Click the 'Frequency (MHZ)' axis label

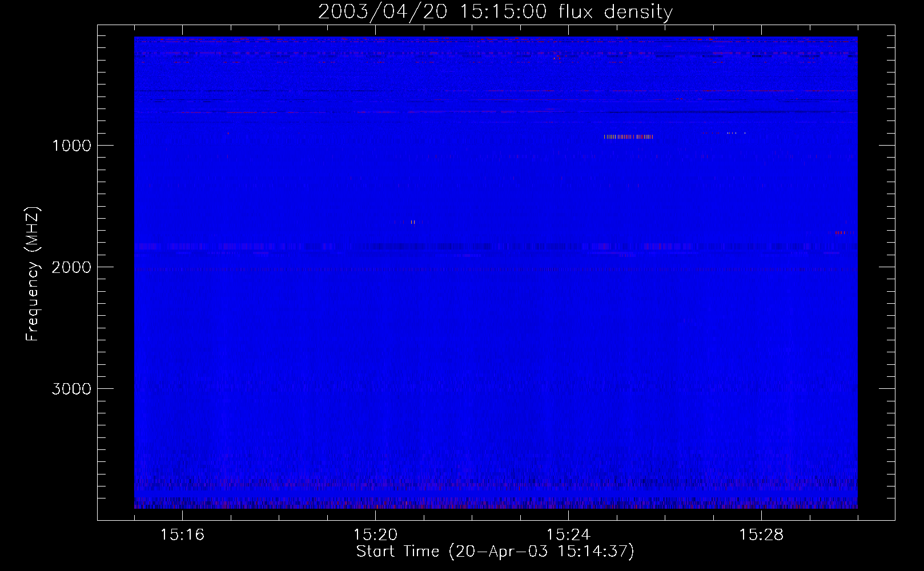[x=32, y=274]
